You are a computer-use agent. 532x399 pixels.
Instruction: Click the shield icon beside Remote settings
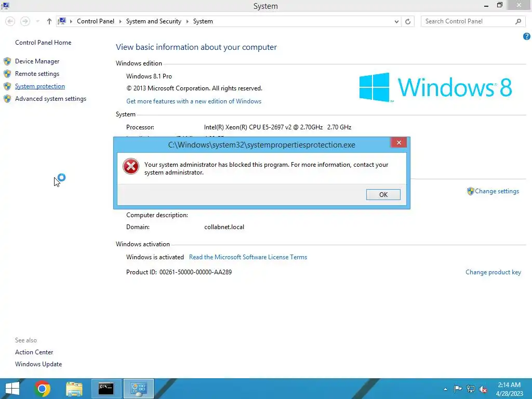point(7,74)
